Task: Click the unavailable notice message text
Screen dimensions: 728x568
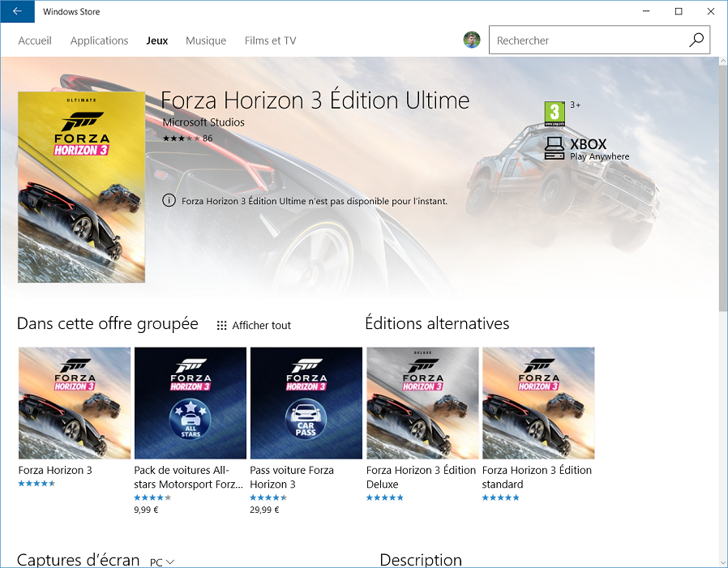Action: pos(315,201)
